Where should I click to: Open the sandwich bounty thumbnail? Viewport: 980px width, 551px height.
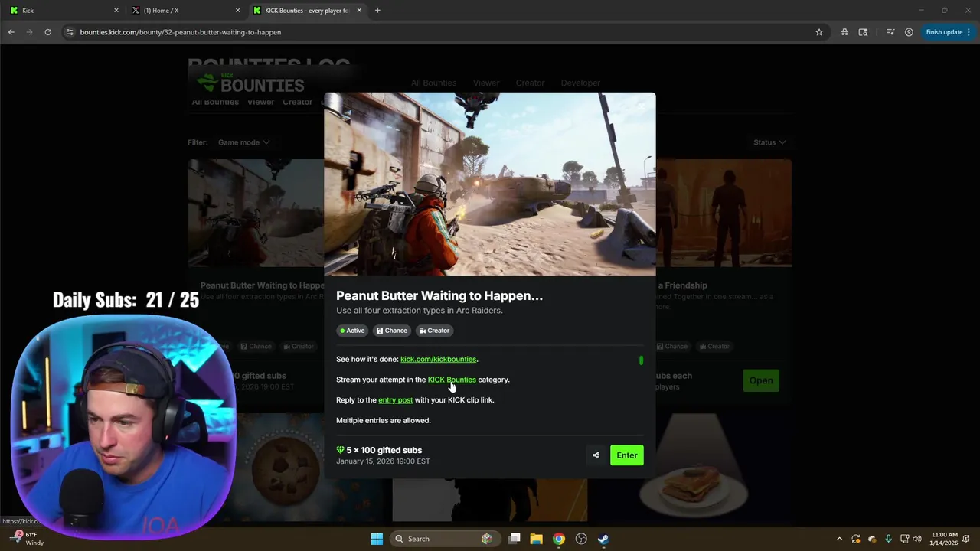693,467
